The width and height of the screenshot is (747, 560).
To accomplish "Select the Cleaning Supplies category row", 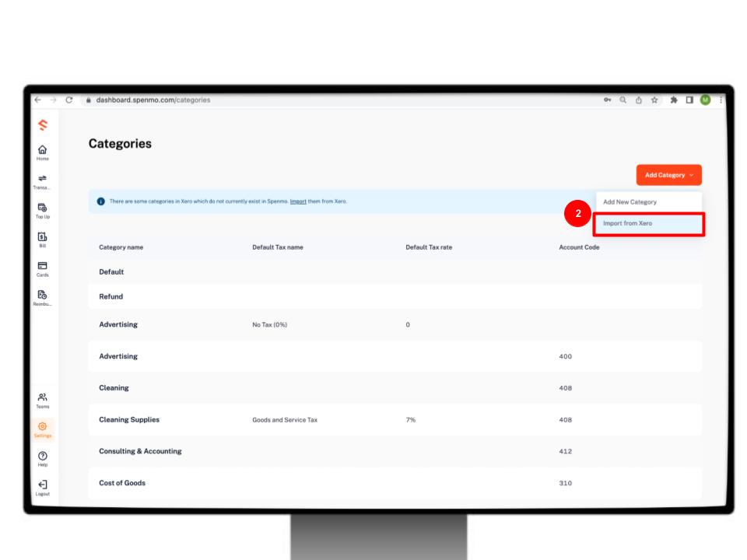I will 395,419.
